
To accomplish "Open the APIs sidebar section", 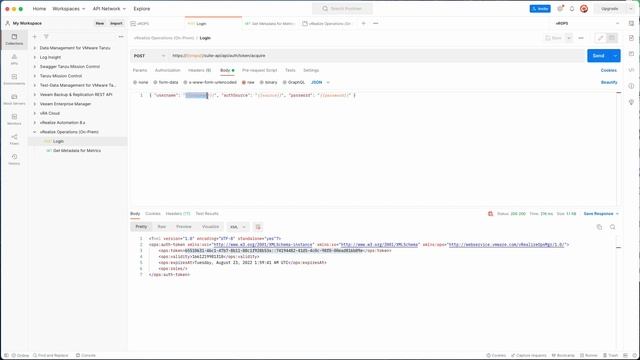I will 14,60.
